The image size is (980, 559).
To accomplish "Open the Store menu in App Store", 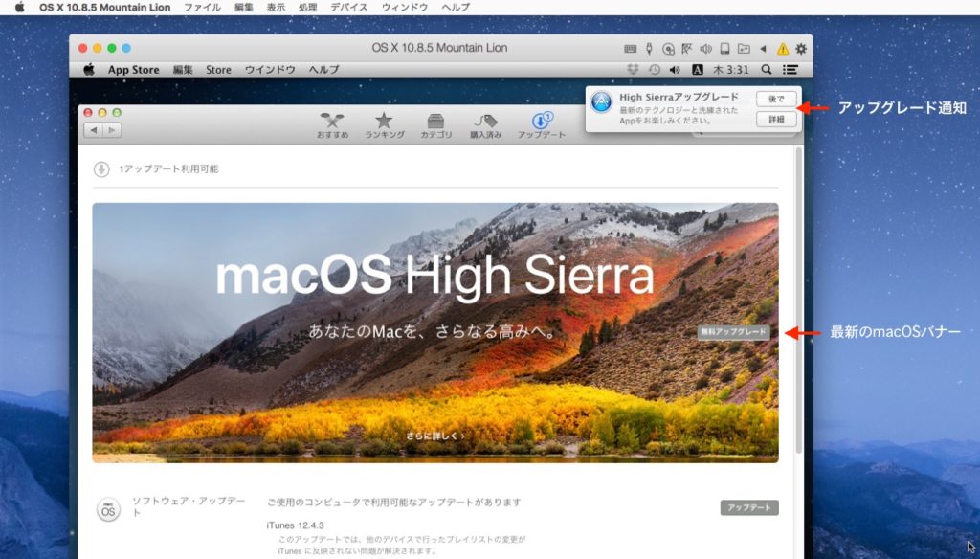I will coord(220,69).
